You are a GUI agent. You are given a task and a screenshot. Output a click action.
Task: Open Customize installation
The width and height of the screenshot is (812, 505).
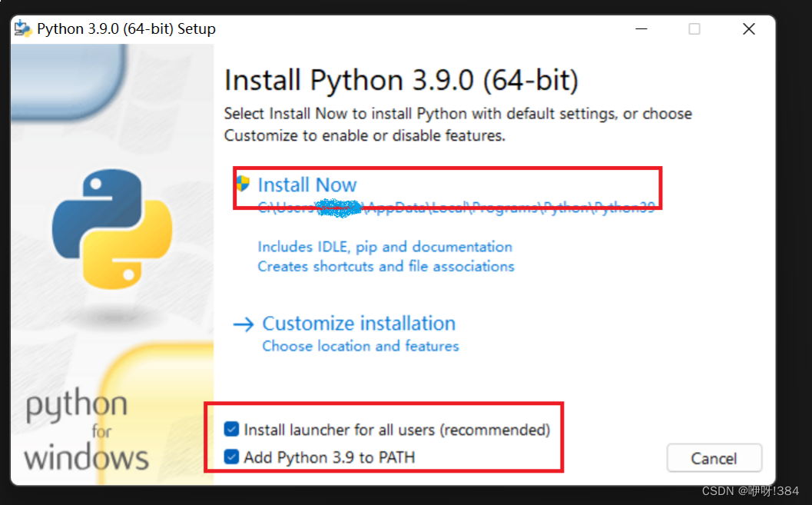click(x=359, y=323)
